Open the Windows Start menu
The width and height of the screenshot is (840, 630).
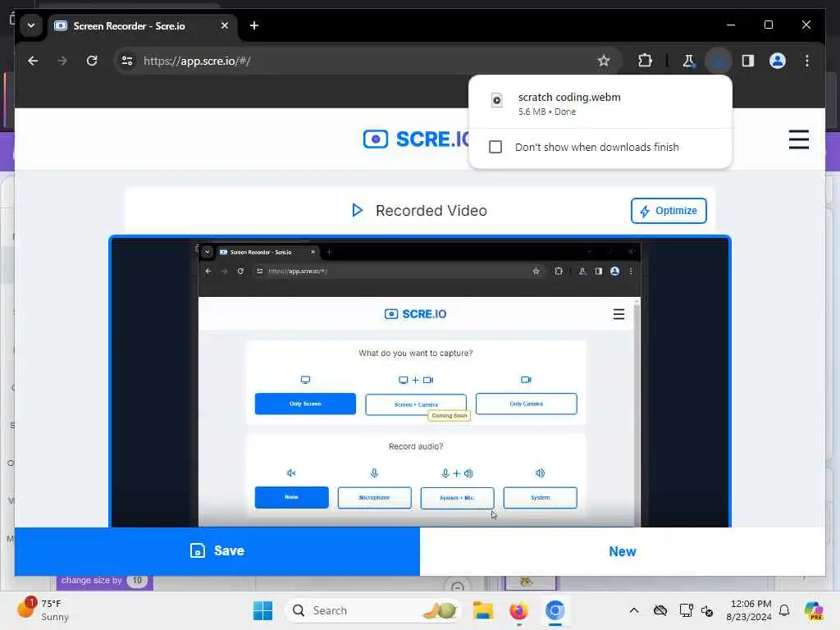coord(262,610)
